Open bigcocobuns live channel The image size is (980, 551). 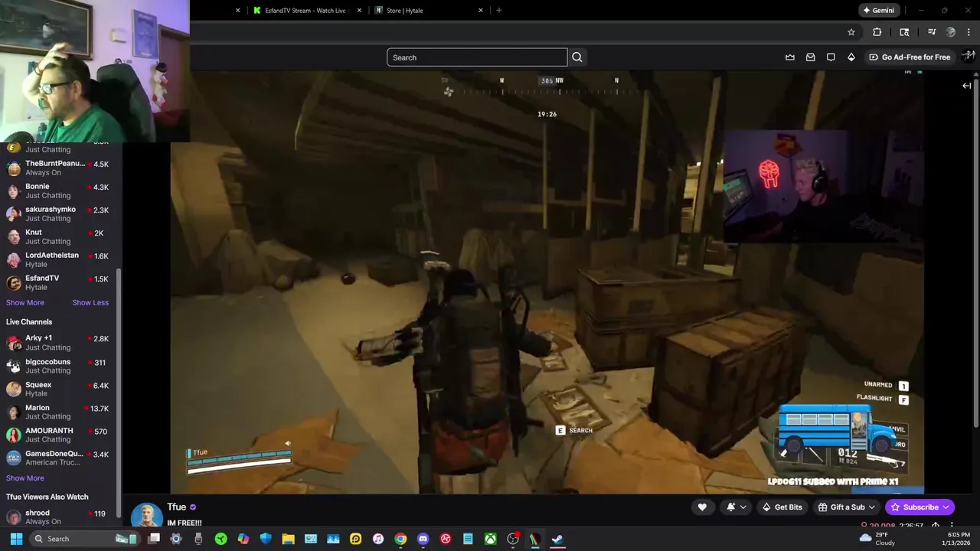[x=60, y=366]
